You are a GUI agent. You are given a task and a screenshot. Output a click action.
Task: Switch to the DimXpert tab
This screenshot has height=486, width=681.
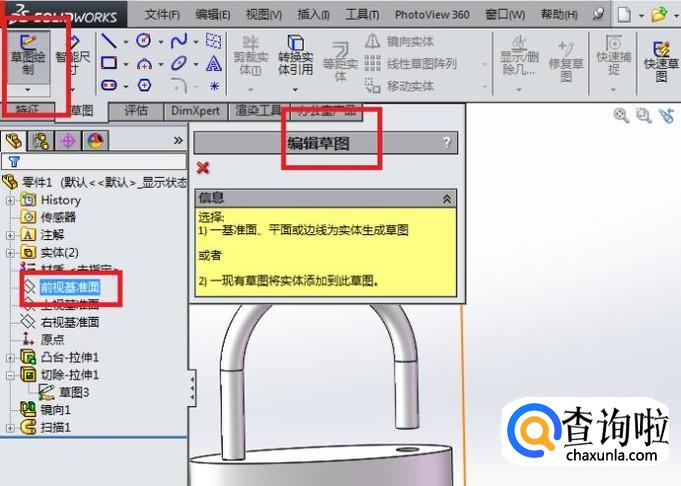[195, 111]
